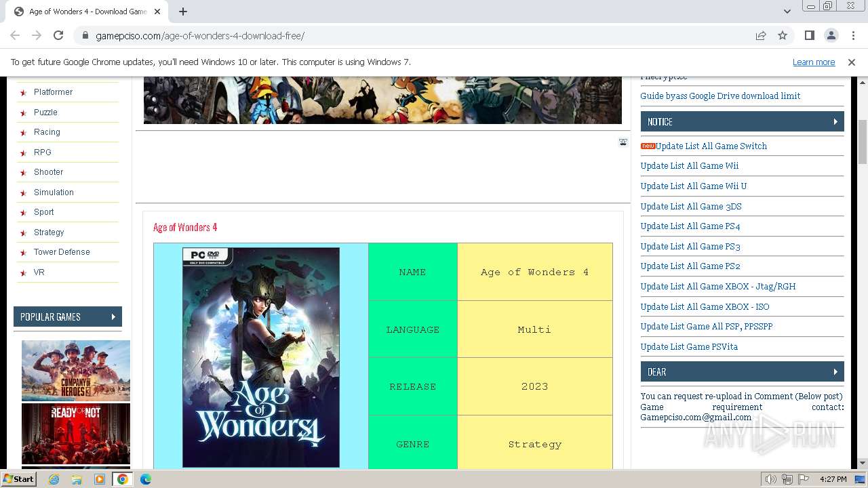Viewport: 868px width, 488px height.
Task: Reload the page with the refresh icon
Action: pyautogui.click(x=58, y=35)
